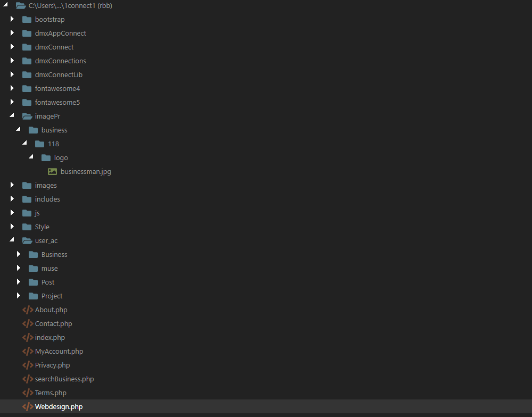Click the code icon beside MyAccount.php
The width and height of the screenshot is (532, 417).
(28, 352)
